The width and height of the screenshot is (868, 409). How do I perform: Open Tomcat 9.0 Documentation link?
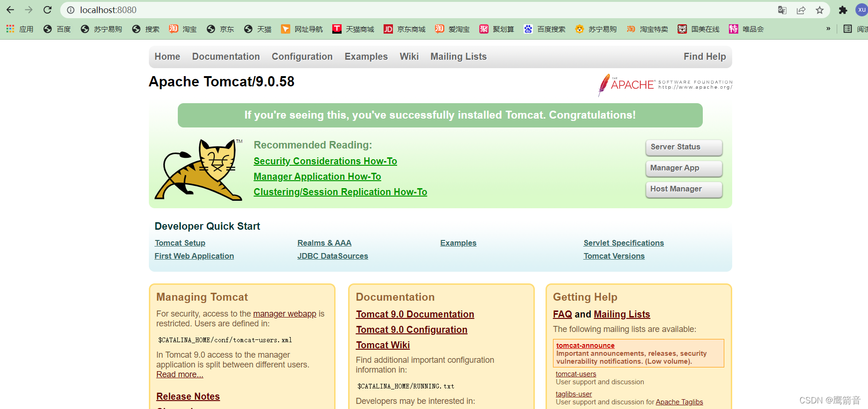point(415,314)
